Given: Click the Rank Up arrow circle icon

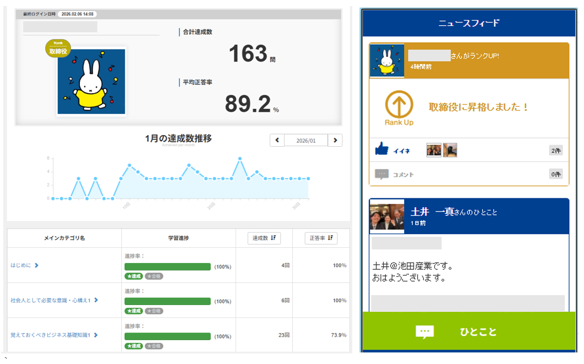Looking at the screenshot, I should click(399, 104).
